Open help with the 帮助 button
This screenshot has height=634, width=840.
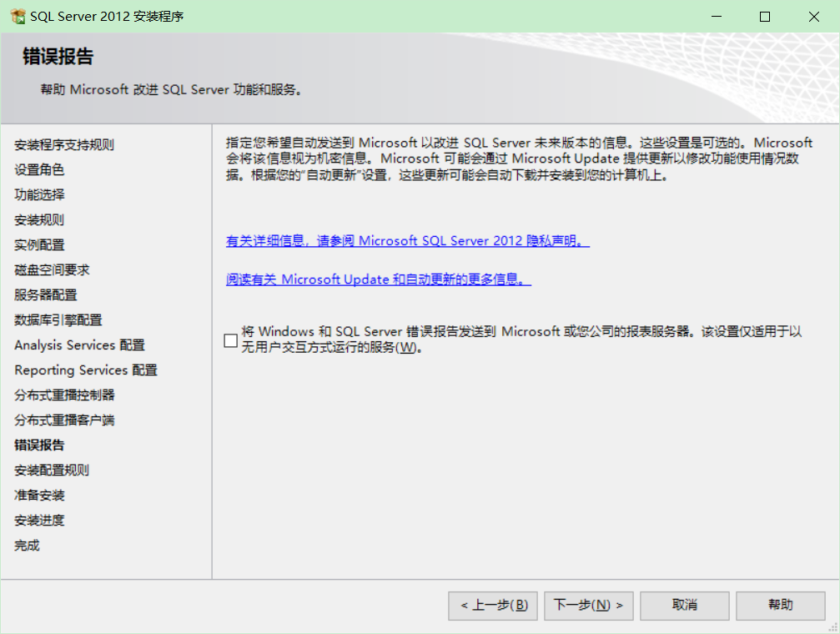[781, 606]
